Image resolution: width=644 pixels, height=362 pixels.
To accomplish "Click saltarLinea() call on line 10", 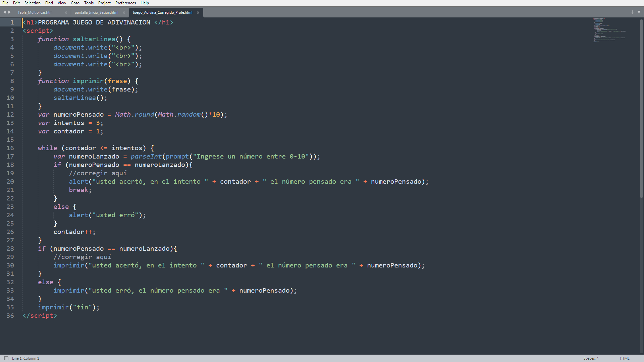I will click(80, 98).
